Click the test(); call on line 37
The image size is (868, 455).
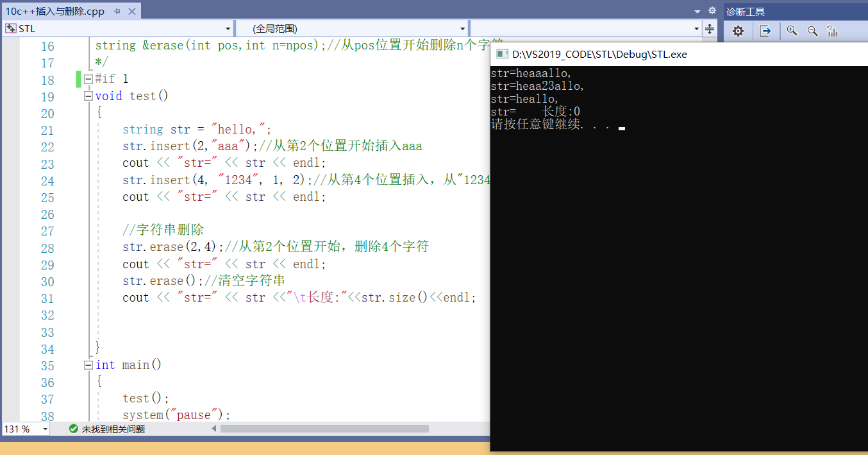[x=146, y=399]
